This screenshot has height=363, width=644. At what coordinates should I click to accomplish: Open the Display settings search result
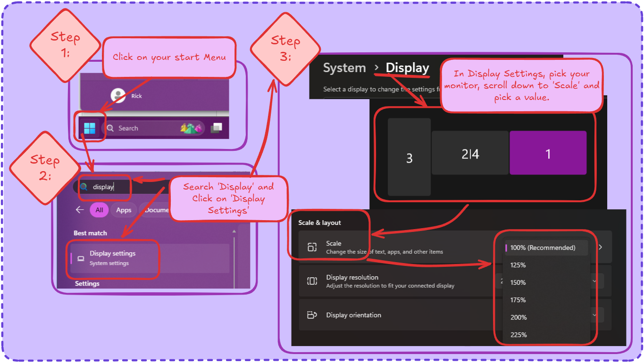pos(113,258)
